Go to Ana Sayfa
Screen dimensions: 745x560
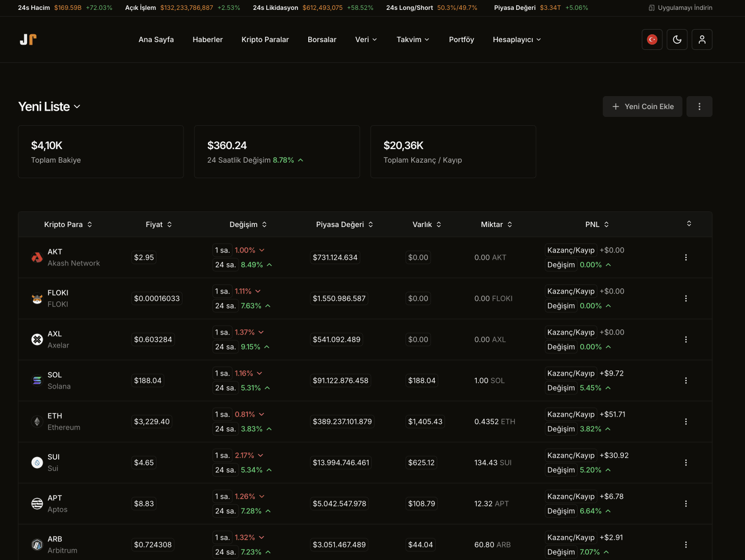pos(156,39)
